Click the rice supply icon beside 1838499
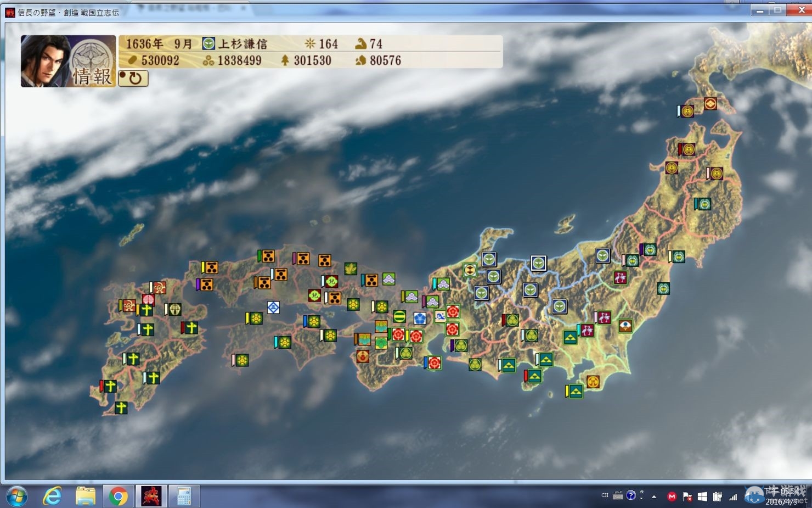 pos(208,60)
